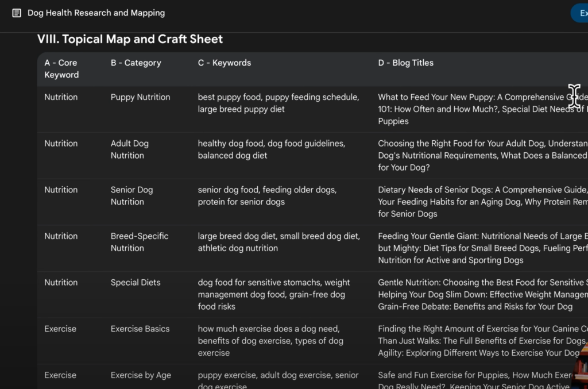Select the Exercise by Age category cell
The image size is (588, 389).
click(x=141, y=375)
